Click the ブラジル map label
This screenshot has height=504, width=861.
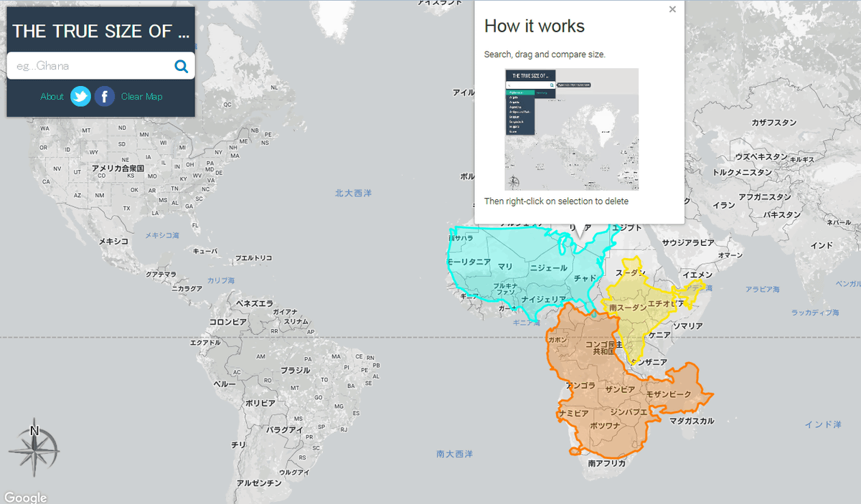pos(295,371)
